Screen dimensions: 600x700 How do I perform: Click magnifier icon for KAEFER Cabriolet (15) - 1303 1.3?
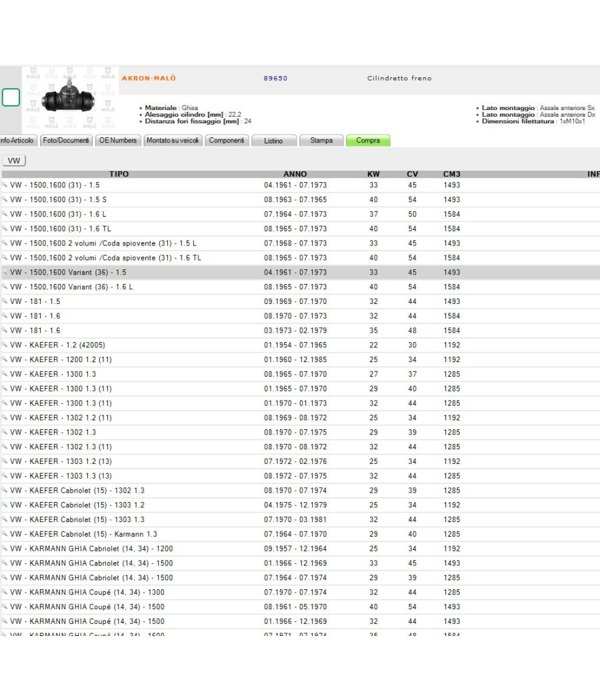5,519
